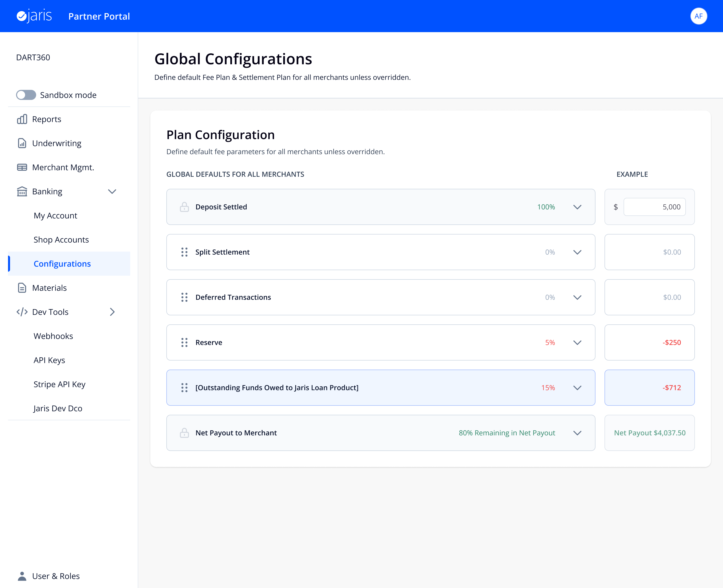The image size is (723, 588).
Task: Click the $0.00 example beside Split Settlement
Action: (x=672, y=252)
